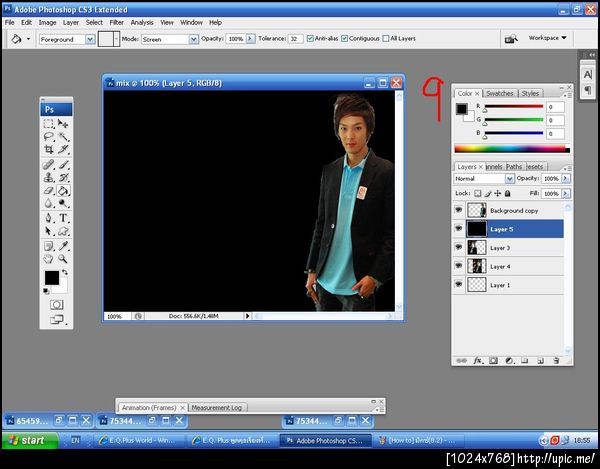Select the Magic Wand tool
The image size is (600, 469).
pos(63,136)
